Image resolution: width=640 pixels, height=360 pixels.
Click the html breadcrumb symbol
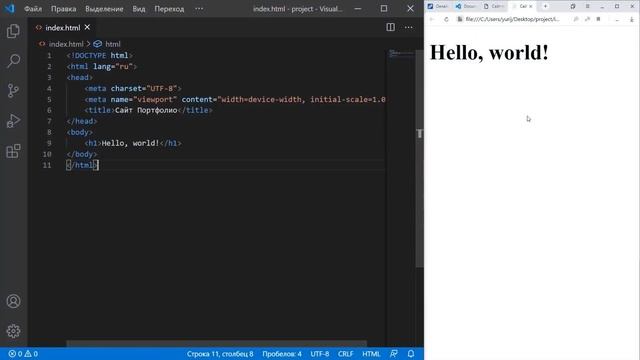pyautogui.click(x=113, y=44)
